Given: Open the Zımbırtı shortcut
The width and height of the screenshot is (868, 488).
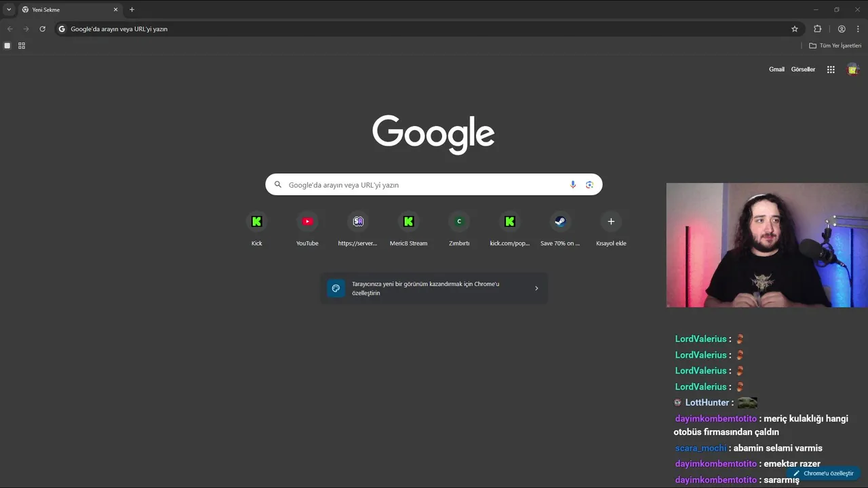Looking at the screenshot, I should pyautogui.click(x=459, y=229).
